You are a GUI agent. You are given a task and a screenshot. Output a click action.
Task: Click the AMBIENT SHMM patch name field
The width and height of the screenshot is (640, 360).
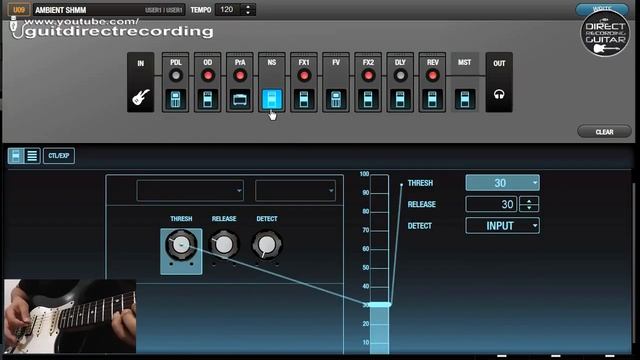[109, 10]
